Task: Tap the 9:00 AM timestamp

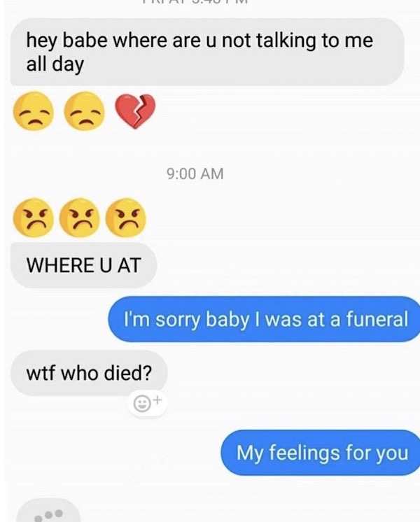Action: click(195, 174)
